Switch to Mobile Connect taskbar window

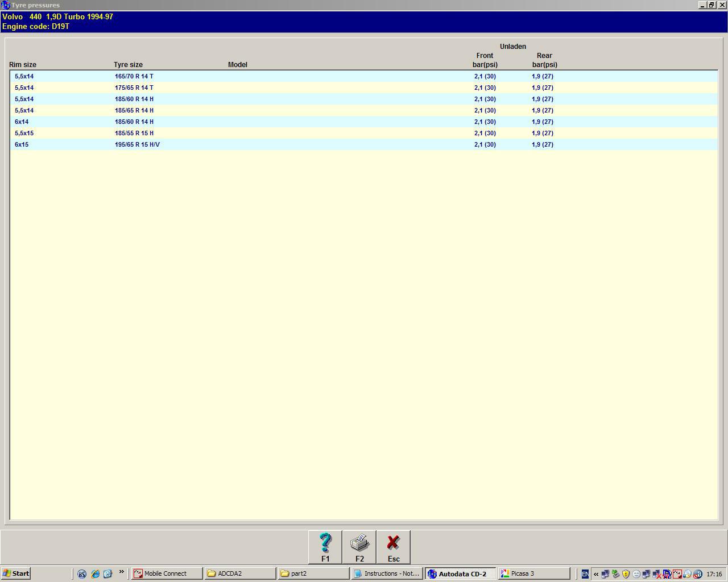(167, 573)
